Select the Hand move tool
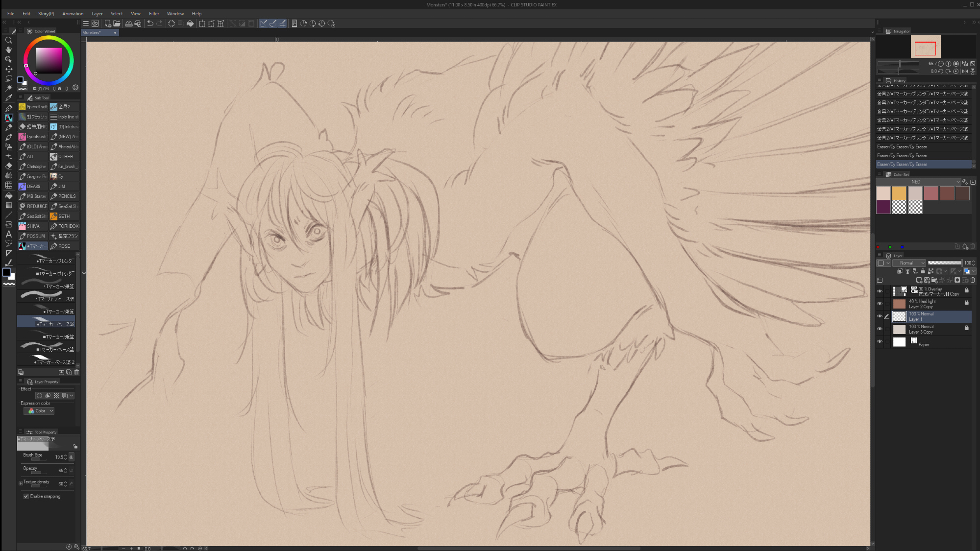This screenshot has height=551, width=980. [x=8, y=50]
